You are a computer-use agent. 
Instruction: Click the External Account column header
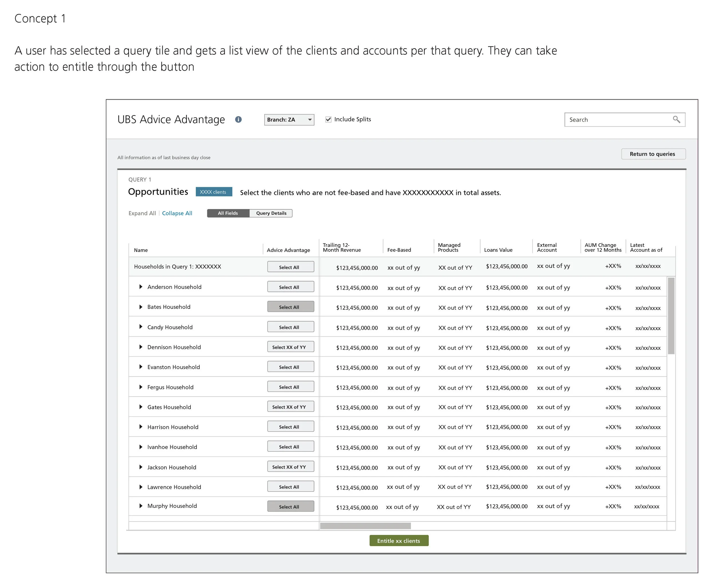546,247
